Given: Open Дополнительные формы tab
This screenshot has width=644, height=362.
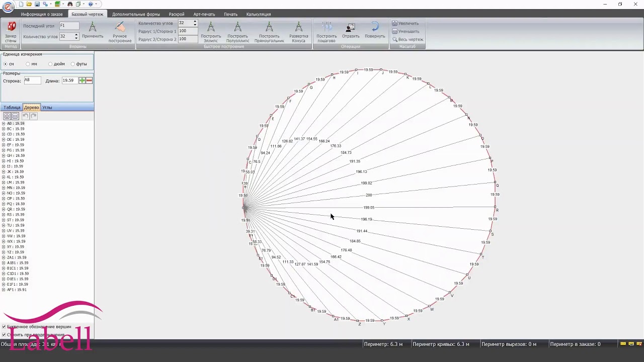Looking at the screenshot, I should [136, 14].
